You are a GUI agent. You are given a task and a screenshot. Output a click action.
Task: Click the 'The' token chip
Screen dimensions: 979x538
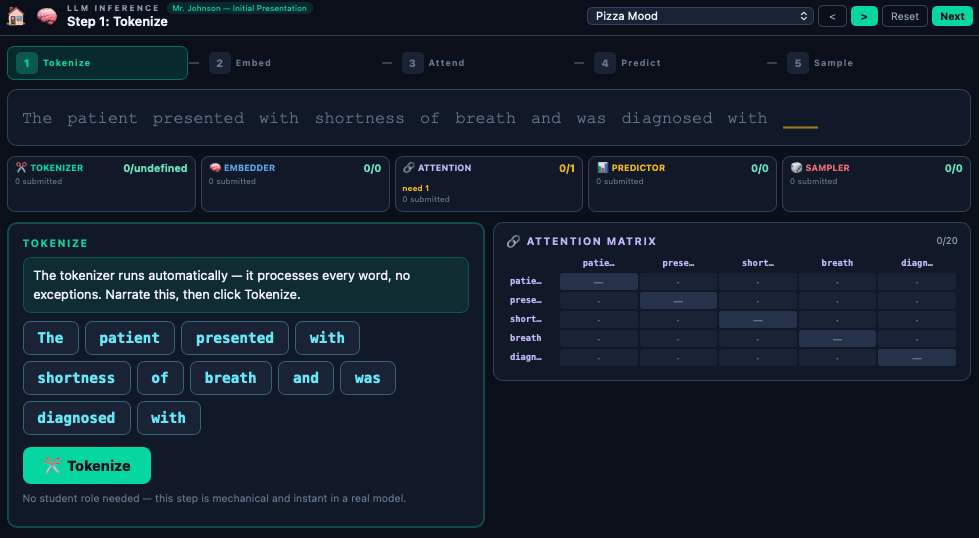coord(51,338)
